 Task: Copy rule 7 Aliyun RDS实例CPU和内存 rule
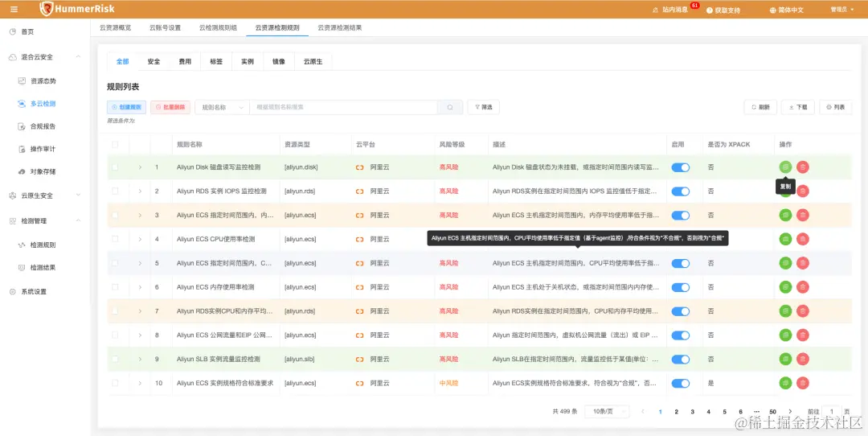[x=785, y=311]
